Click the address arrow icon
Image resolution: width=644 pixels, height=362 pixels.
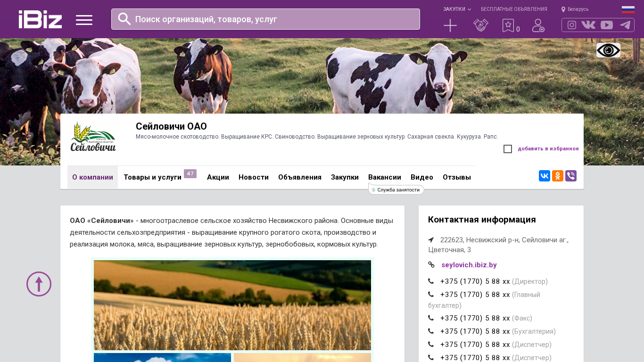(x=431, y=239)
